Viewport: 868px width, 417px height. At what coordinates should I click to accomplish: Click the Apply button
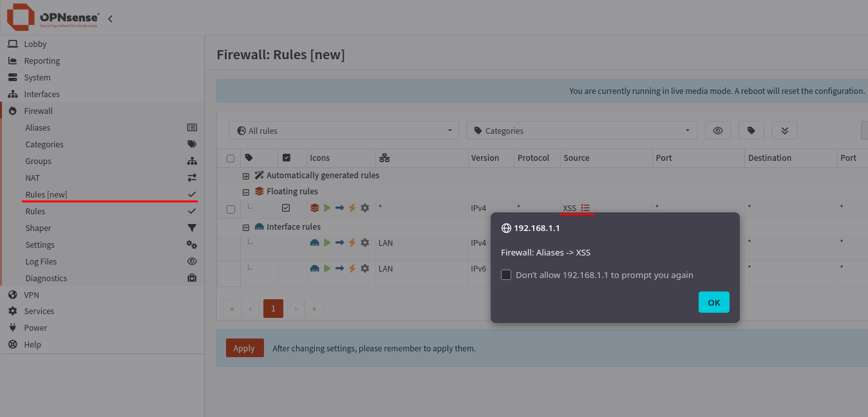(x=245, y=348)
